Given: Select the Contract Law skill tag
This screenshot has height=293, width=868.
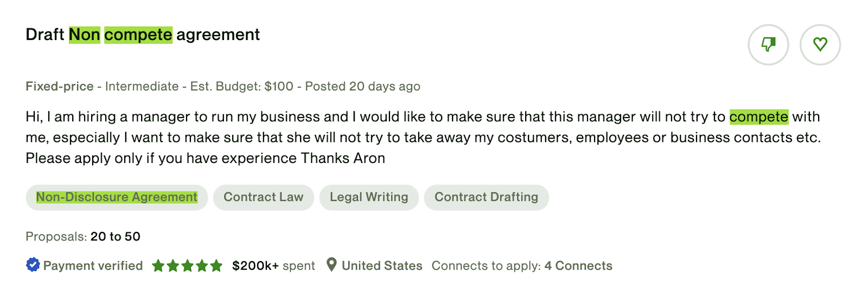Looking at the screenshot, I should [264, 197].
